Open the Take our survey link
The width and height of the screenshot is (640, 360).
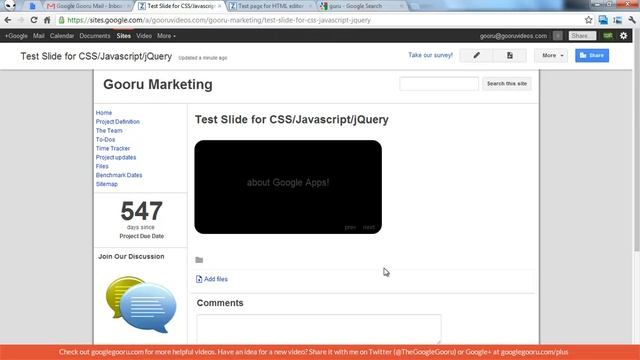[430, 55]
